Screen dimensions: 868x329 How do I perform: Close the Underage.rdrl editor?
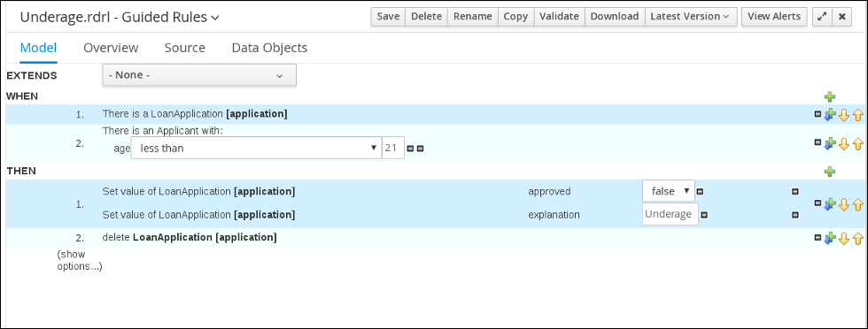(x=841, y=17)
